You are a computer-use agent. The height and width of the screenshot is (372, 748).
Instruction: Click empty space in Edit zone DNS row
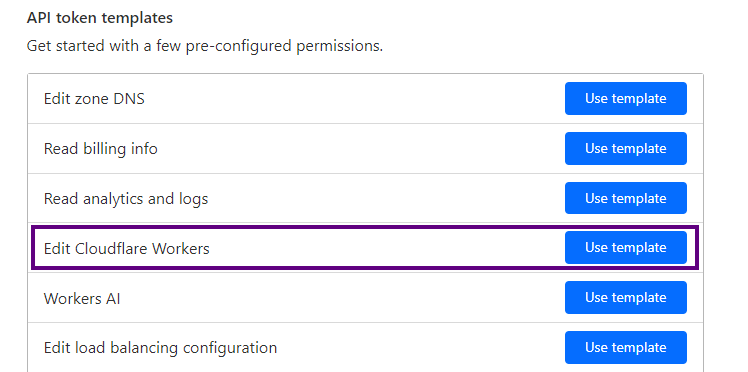(x=353, y=99)
